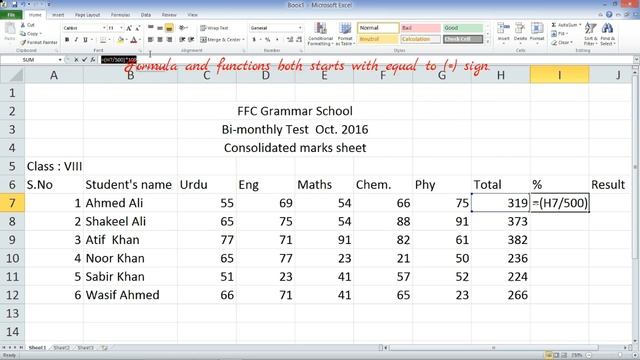Open the Find & Select menu
Image resolution: width=640 pixels, height=360 pixels.
coord(607,34)
